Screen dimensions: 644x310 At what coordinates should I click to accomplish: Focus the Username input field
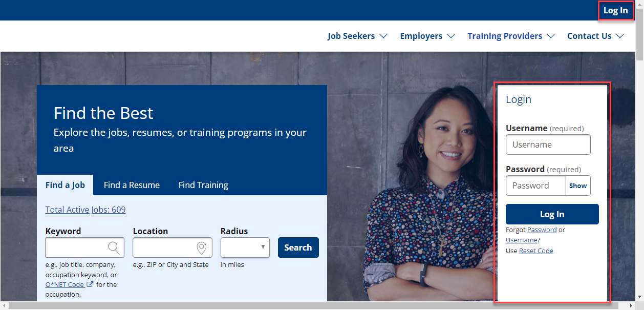pyautogui.click(x=548, y=144)
